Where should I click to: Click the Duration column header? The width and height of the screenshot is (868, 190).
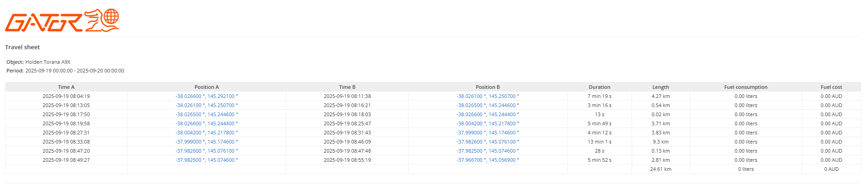point(599,87)
